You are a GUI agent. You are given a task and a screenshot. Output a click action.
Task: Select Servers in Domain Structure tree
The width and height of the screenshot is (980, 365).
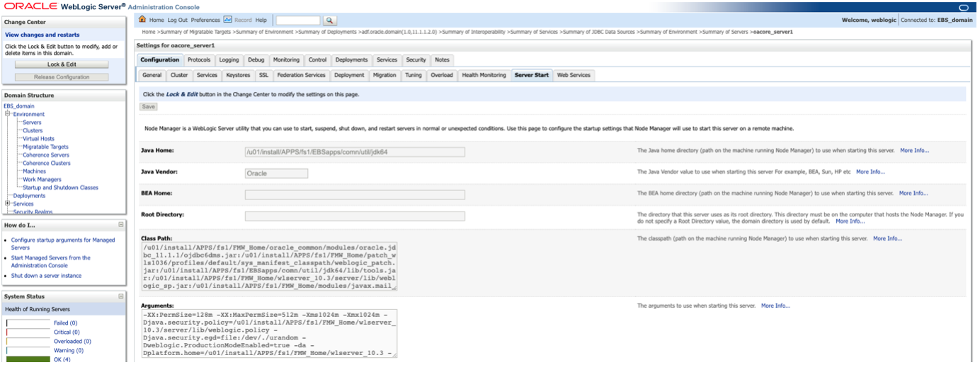[32, 122]
